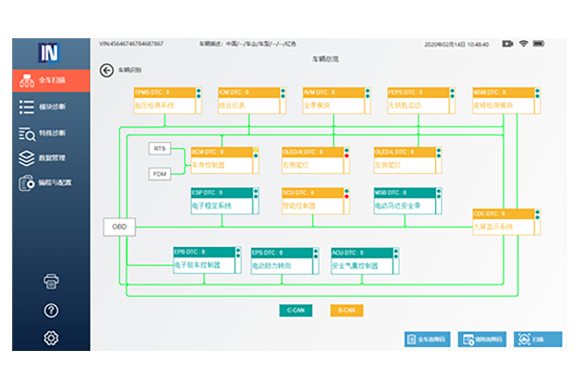Select the module diagnosis list icon
The image size is (578, 388).
tap(27, 107)
